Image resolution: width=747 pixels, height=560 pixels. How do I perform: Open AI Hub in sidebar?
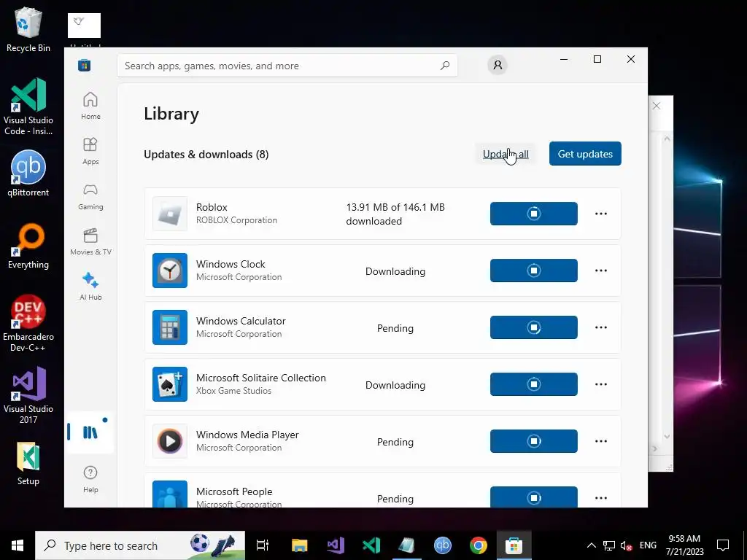[x=90, y=287]
